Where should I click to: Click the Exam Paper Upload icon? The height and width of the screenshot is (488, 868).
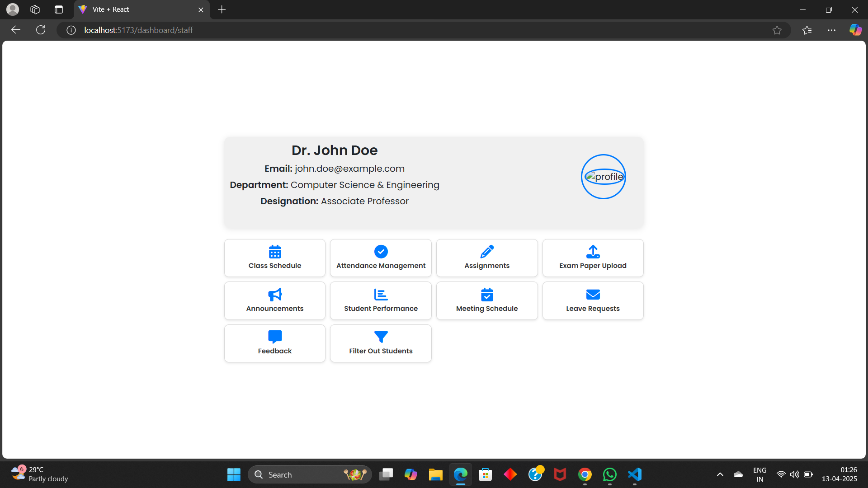point(593,252)
